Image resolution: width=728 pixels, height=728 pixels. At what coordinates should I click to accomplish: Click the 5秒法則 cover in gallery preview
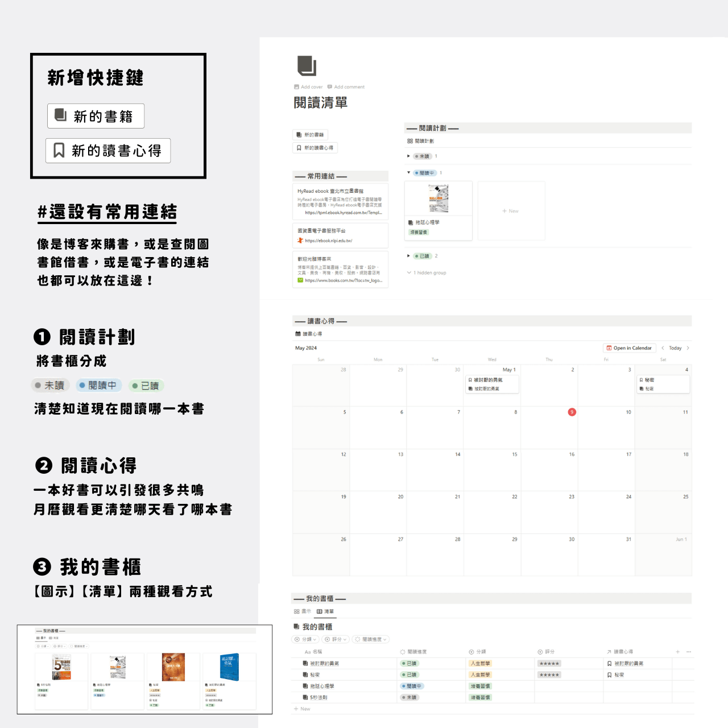[x=62, y=667]
